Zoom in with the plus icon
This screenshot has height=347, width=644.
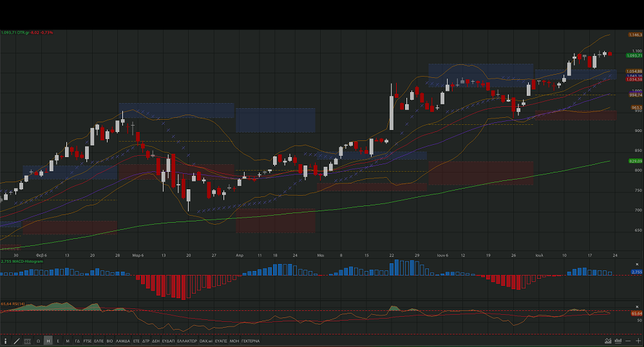click(x=638, y=341)
